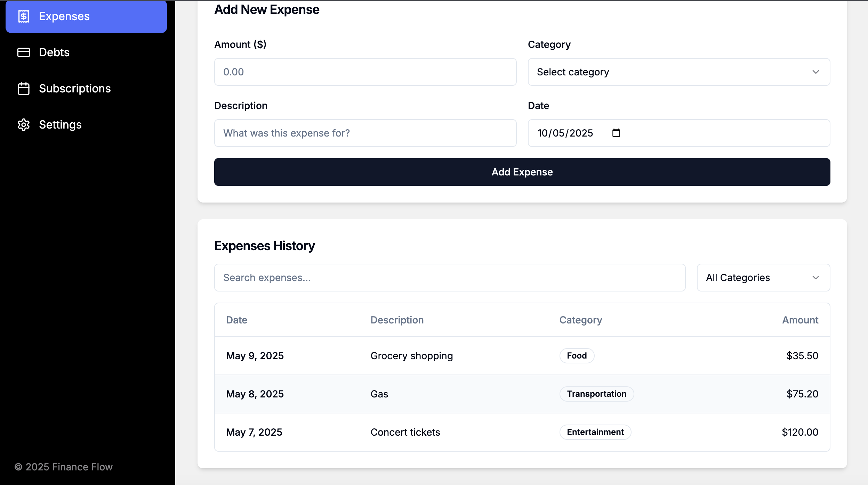Focus the Amount input field

[x=365, y=72]
